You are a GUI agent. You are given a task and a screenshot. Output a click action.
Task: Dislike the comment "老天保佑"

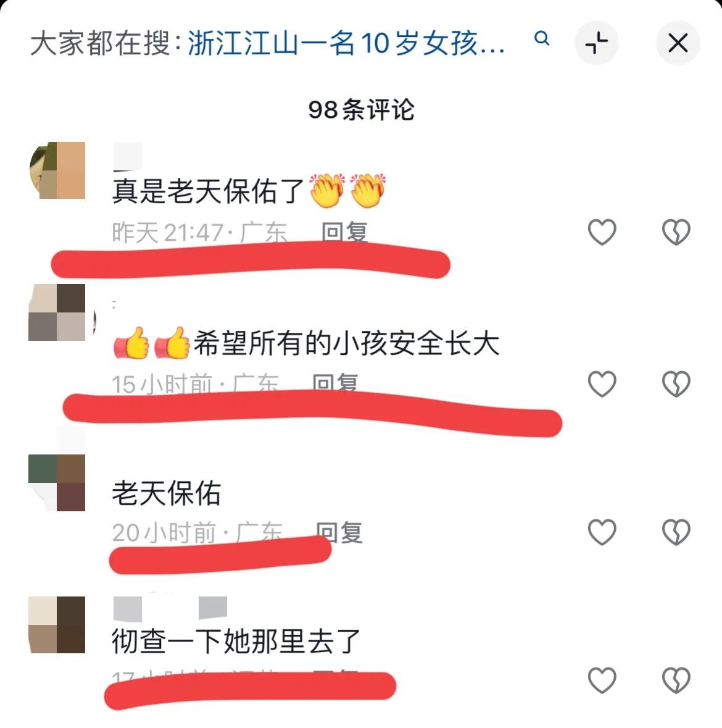[676, 532]
